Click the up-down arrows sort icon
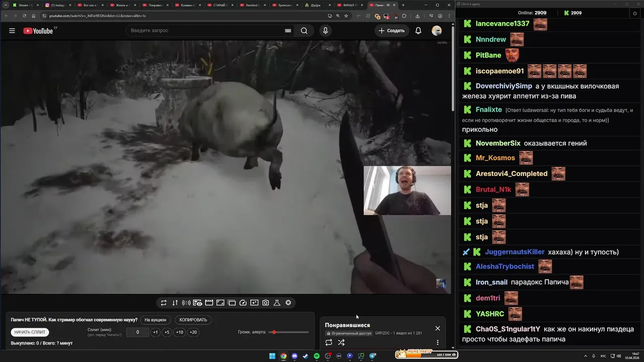Screen dimensions: 644x362 tap(175, 303)
